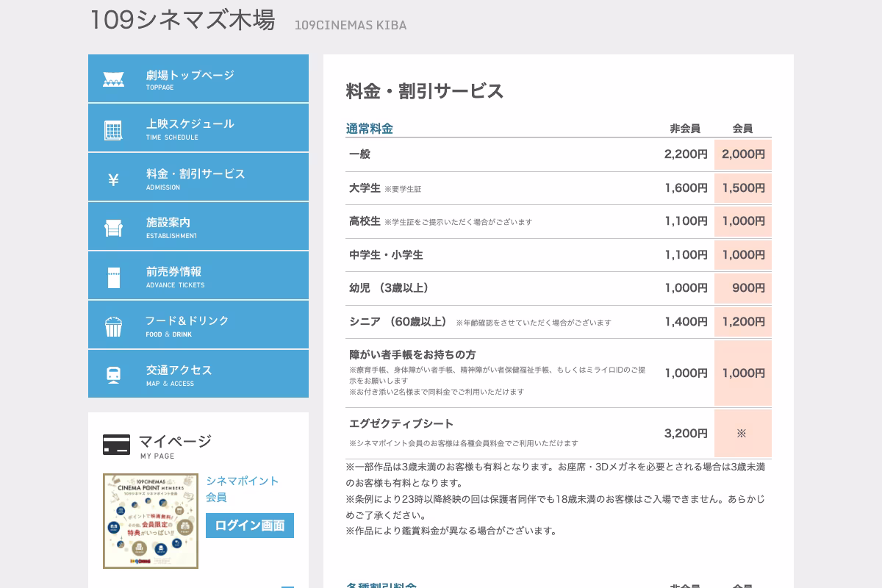Select the エグゼクティブシート row label
This screenshot has width=882, height=588.
point(401,424)
